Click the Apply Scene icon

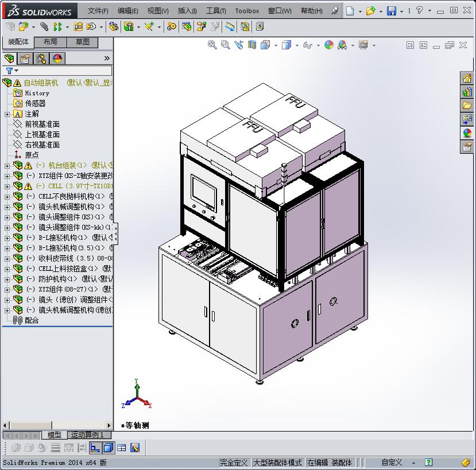tap(342, 45)
